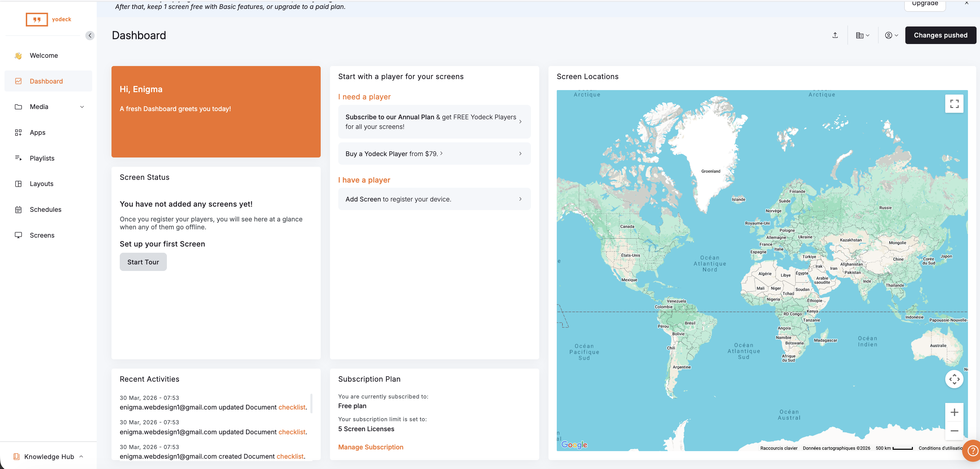Click Add Screen to register device
The width and height of the screenshot is (980, 469).
(434, 199)
